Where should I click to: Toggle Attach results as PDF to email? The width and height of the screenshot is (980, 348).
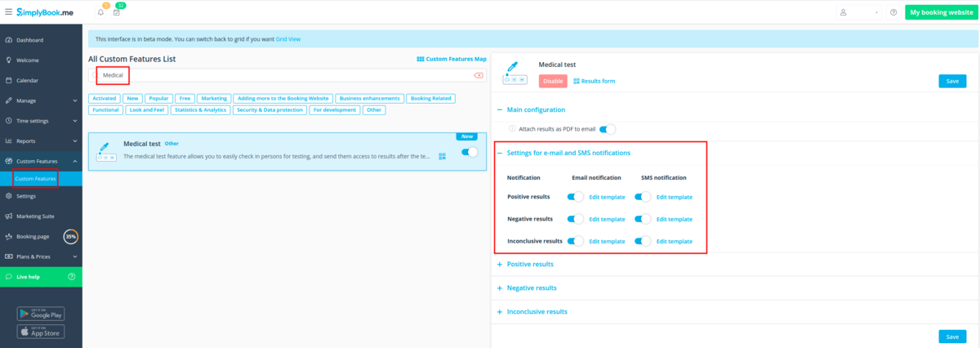[x=607, y=129]
